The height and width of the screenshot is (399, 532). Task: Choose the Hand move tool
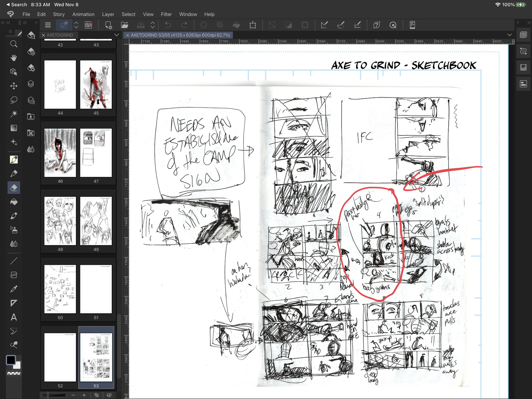click(x=14, y=58)
